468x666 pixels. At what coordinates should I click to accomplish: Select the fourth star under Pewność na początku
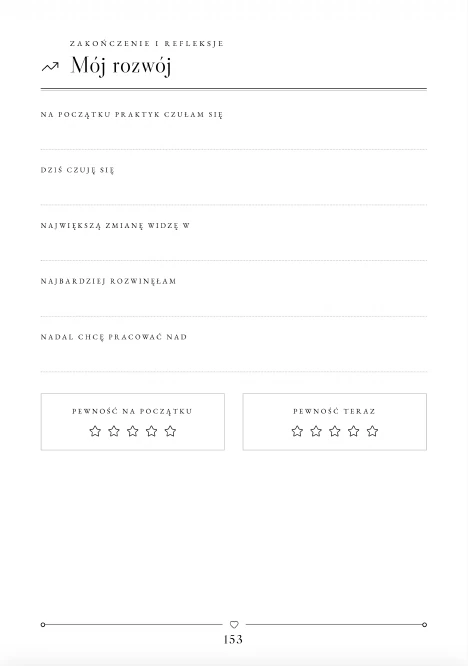point(152,431)
